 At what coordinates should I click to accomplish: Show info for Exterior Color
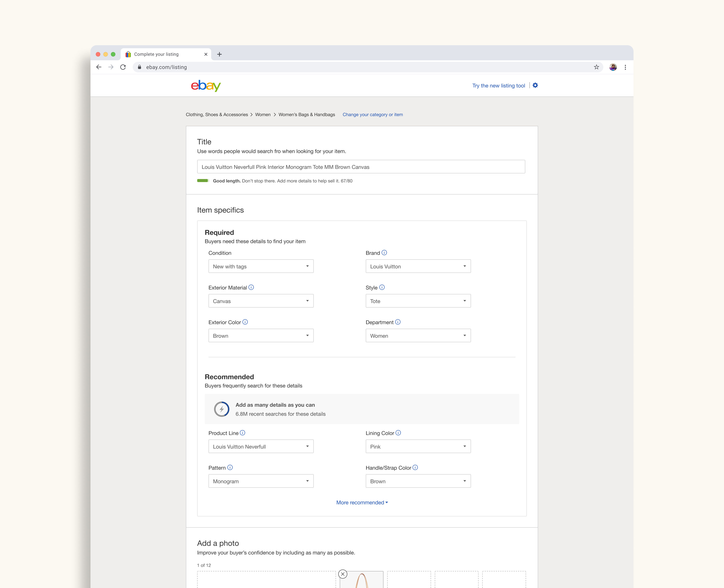245,322
